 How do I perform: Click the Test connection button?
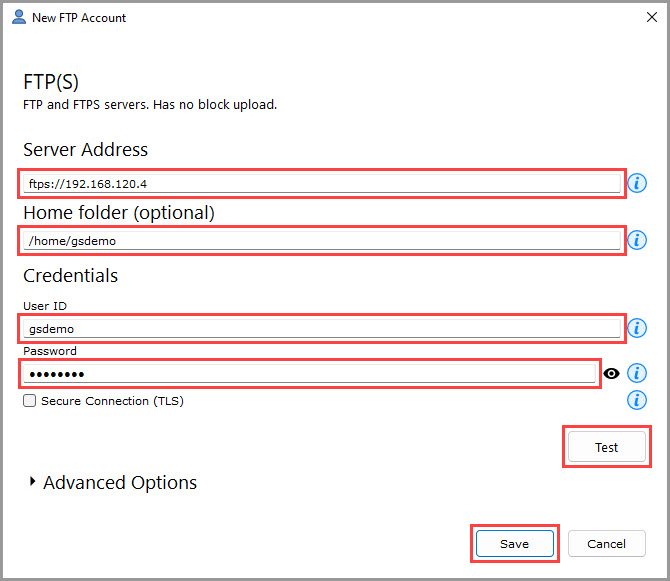click(x=607, y=447)
